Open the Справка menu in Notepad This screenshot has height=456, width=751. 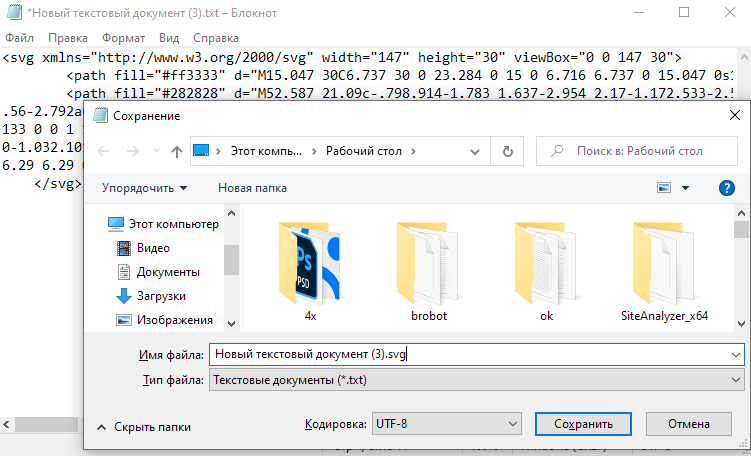pyautogui.click(x=216, y=38)
